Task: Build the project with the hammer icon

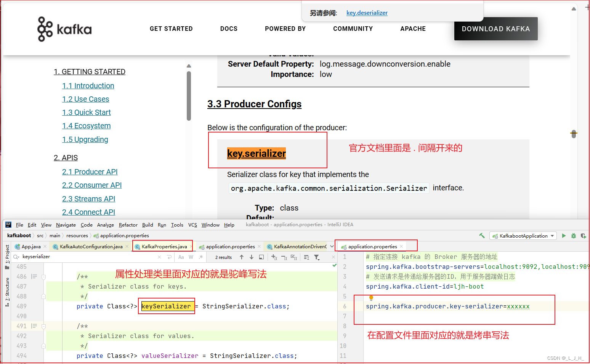Action: [x=482, y=236]
